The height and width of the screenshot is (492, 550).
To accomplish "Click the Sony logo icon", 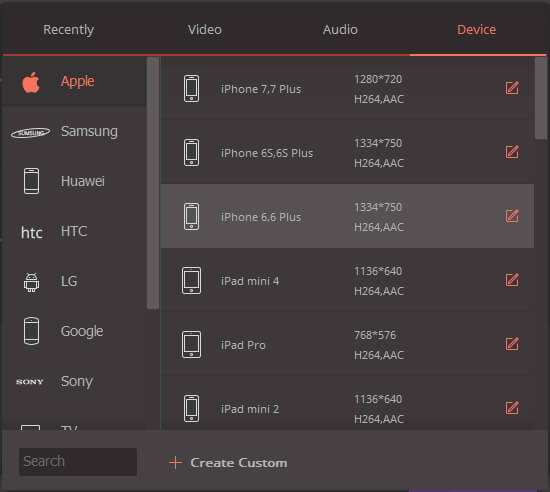I will click(30, 382).
